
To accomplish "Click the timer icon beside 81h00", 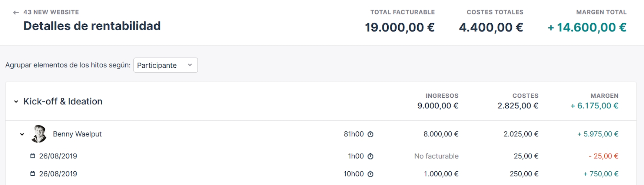I will point(370,134).
